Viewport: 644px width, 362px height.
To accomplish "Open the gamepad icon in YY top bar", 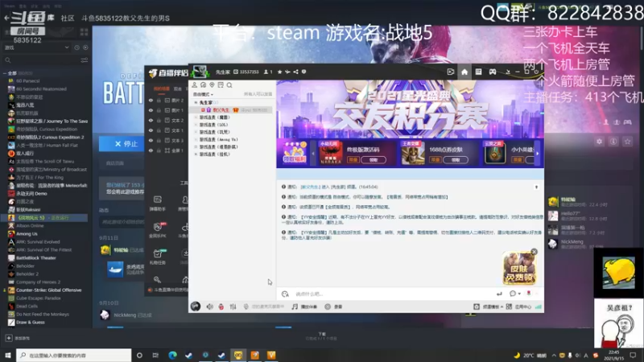I will coord(492,72).
